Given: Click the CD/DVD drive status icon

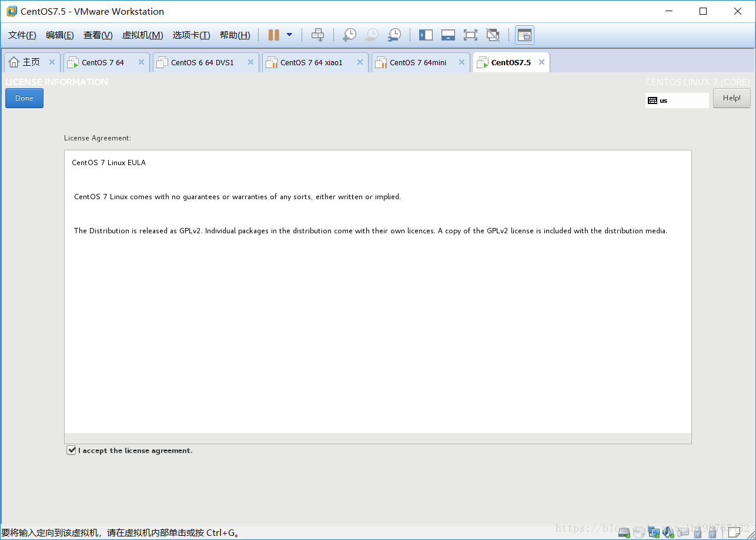Looking at the screenshot, I should (639, 532).
